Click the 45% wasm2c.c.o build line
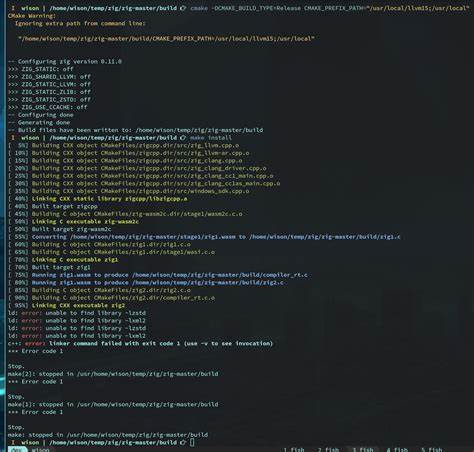 pyautogui.click(x=125, y=214)
